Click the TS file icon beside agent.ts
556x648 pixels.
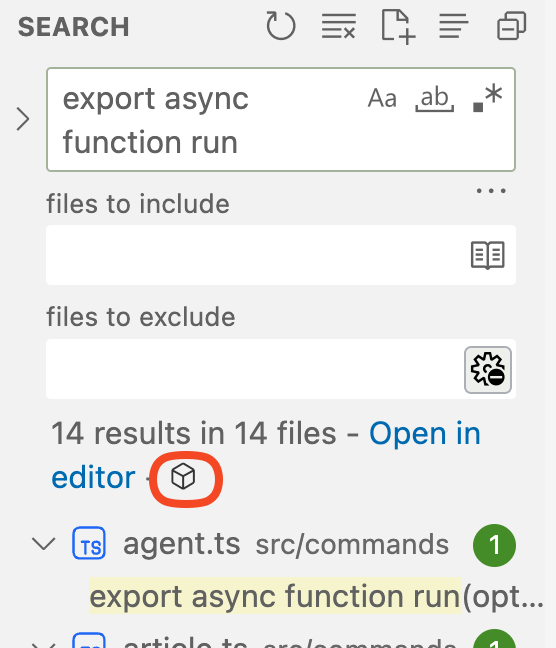(89, 543)
